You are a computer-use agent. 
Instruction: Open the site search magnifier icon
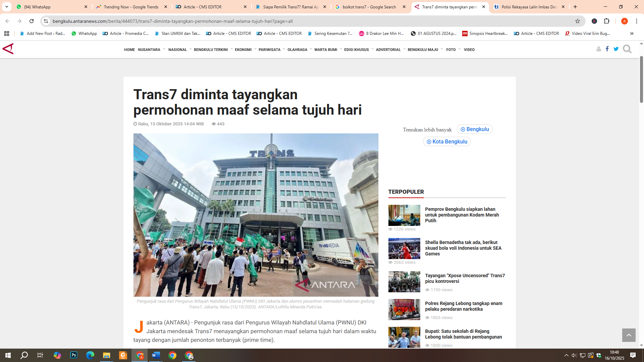[627, 49]
